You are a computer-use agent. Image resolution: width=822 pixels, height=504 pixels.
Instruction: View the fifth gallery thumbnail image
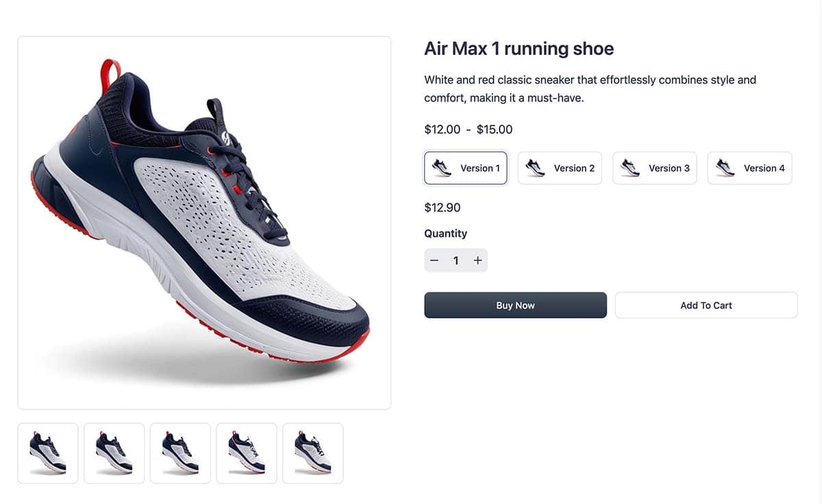pos(313,453)
